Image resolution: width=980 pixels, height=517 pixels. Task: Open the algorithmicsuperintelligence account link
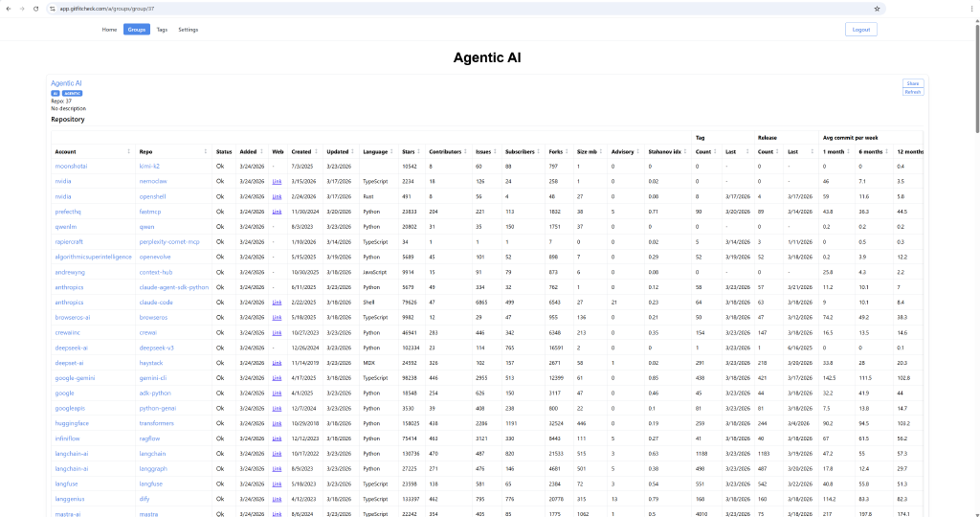coord(93,257)
